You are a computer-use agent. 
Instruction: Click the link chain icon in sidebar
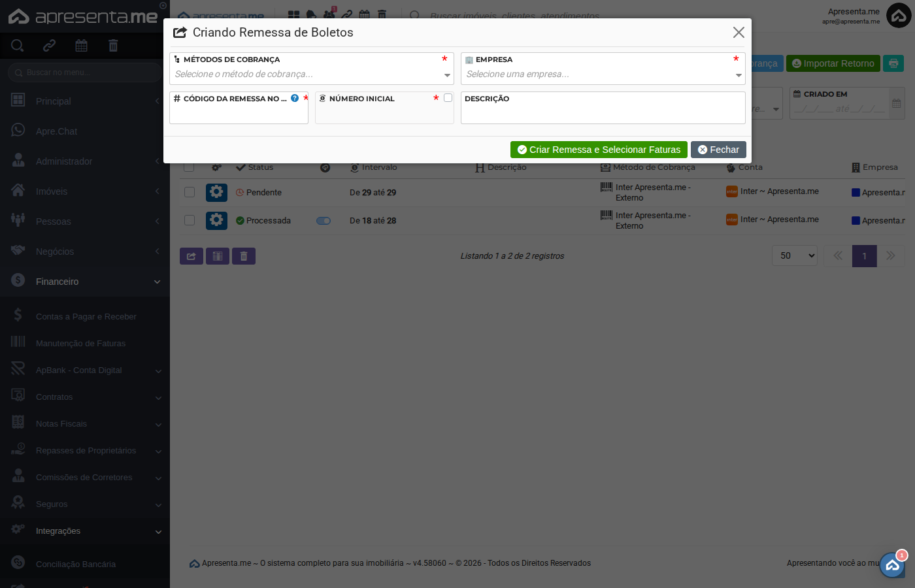coord(50,46)
